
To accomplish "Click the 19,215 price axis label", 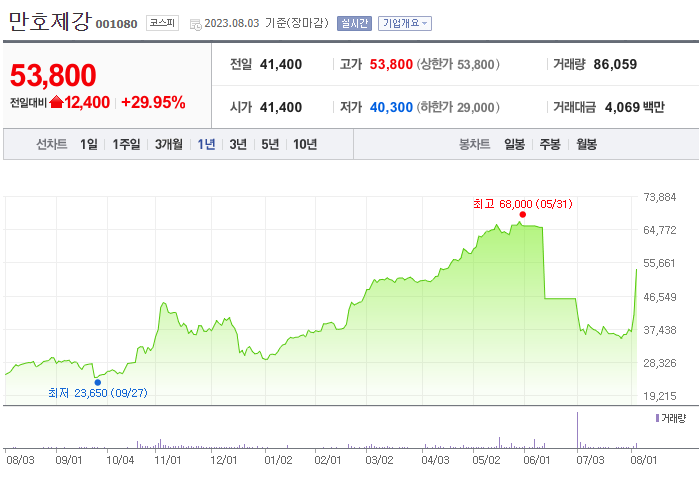I will 659,396.
